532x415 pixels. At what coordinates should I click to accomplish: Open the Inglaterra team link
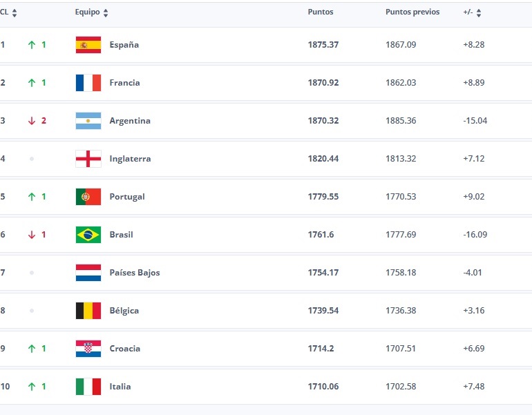coord(130,159)
